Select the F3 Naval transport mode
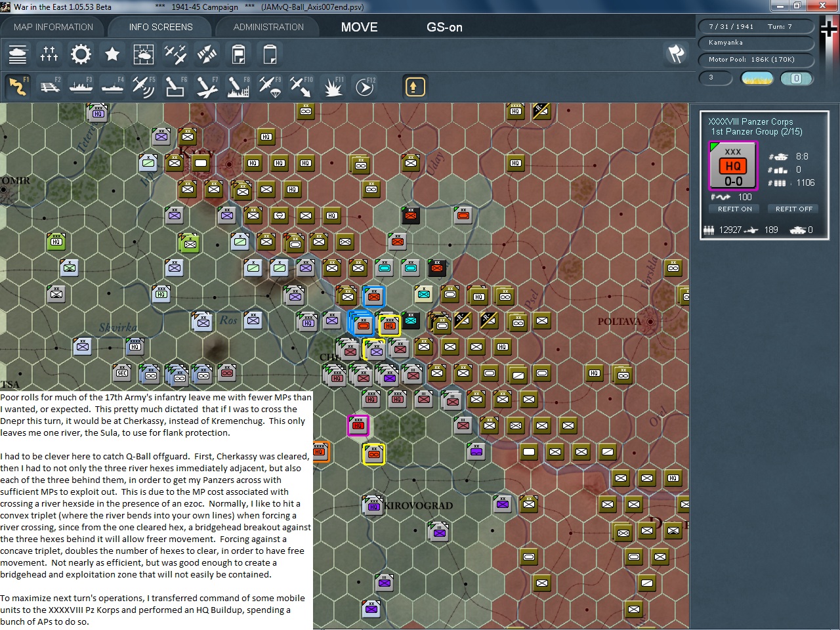This screenshot has height=630, width=840. 81,87
